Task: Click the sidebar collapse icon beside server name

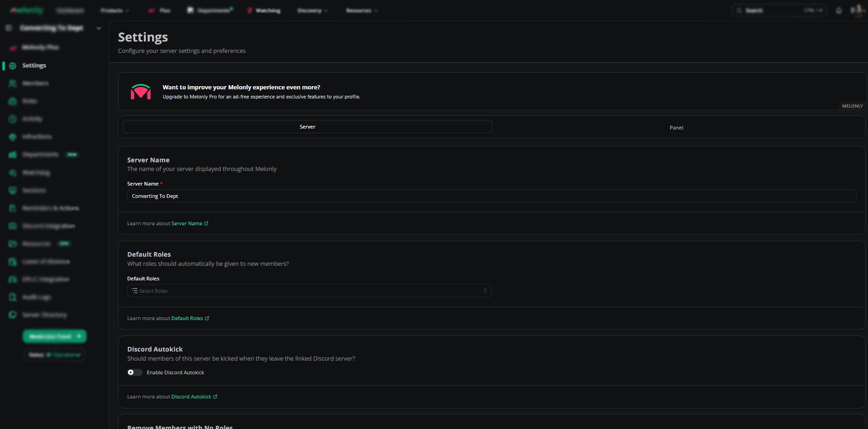Action: click(x=9, y=28)
